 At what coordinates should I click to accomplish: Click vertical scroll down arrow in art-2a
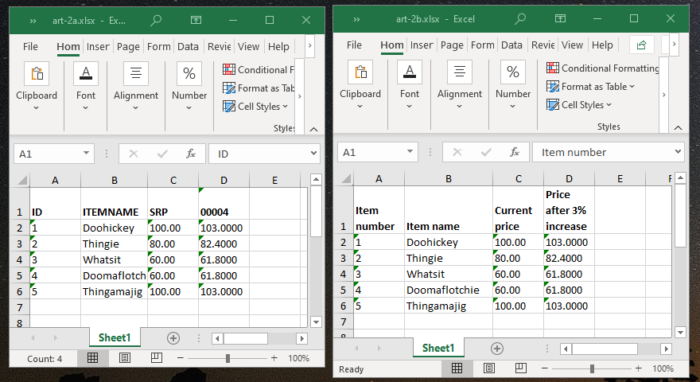[316, 322]
